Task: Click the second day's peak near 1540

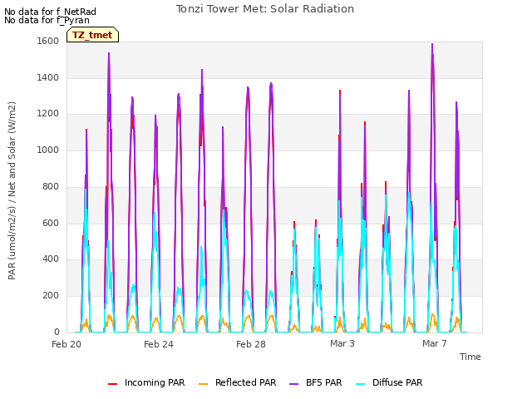Action: (109, 53)
